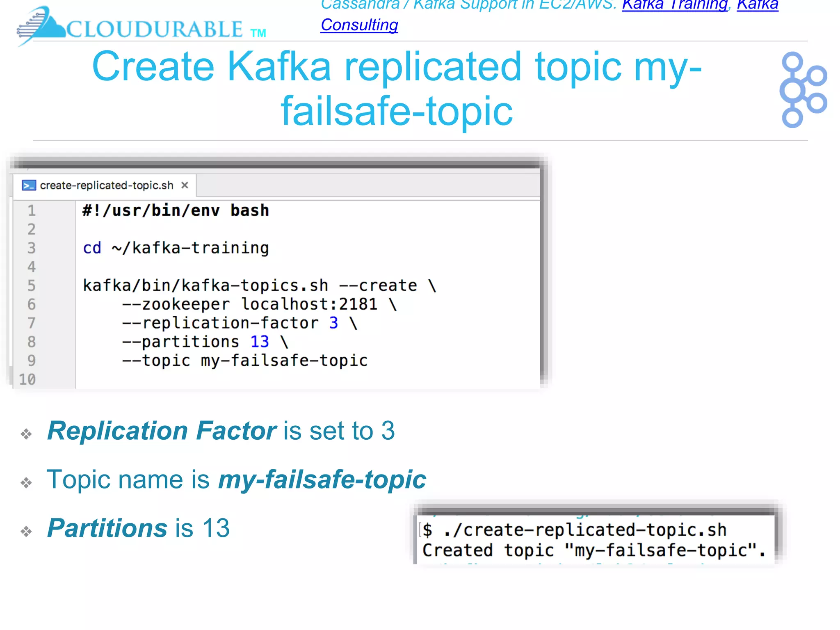Image resolution: width=840 pixels, height=630 pixels.
Task: Click the shebang line #!/usr/bin/env bash
Action: point(176,211)
